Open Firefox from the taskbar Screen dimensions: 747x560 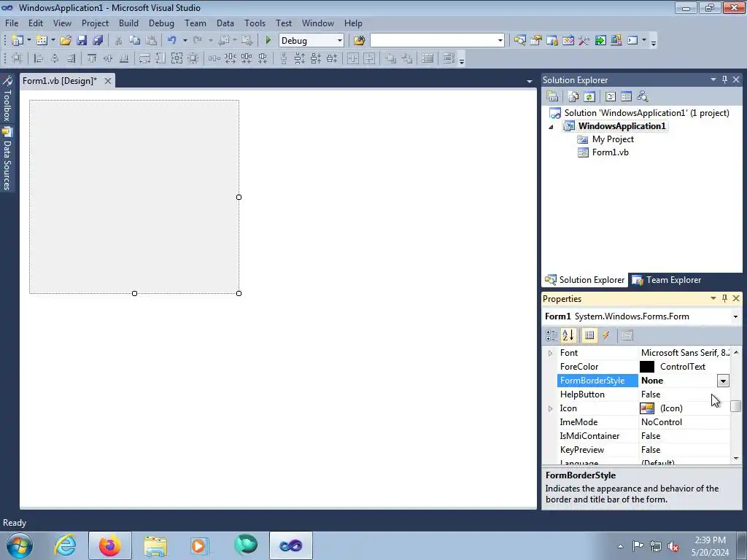(x=109, y=545)
